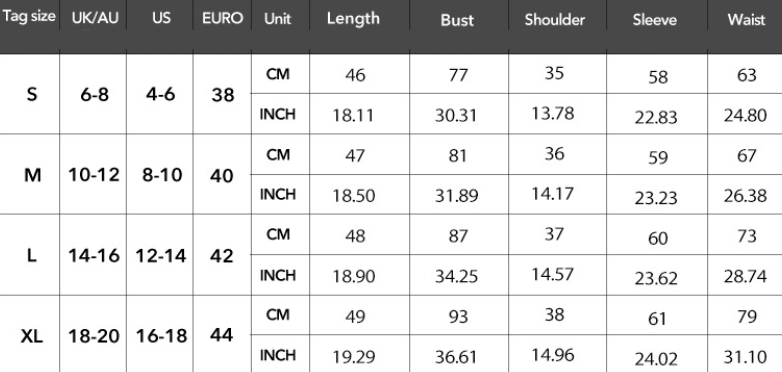The height and width of the screenshot is (372, 782).
Task: Click the bust value 93 cm
Action: click(458, 317)
